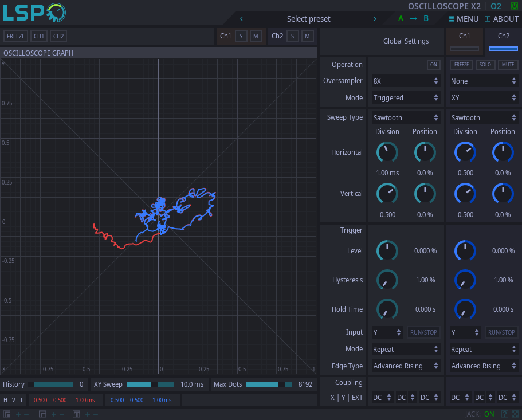The width and height of the screenshot is (522, 420).
Task: Click Ch2 RUN/STOP trigger button
Action: [x=501, y=332]
